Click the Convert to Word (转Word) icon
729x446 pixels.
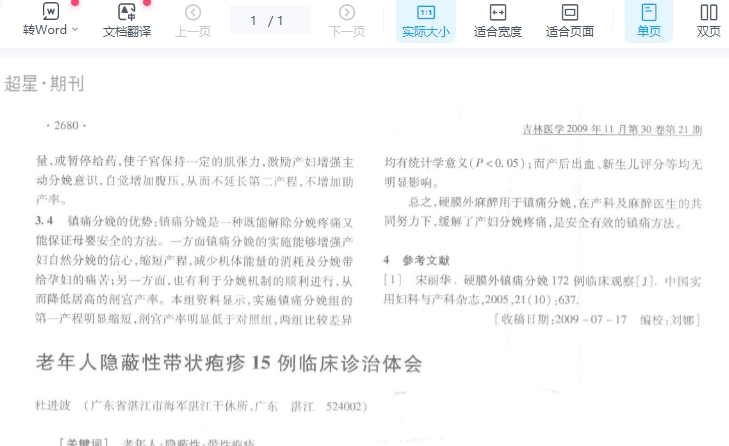[x=50, y=12]
